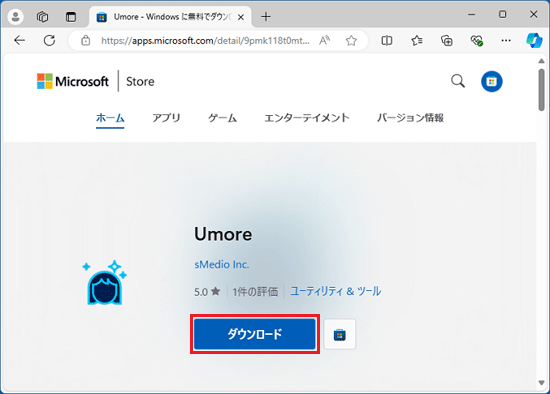Screen dimensions: 550x394
Task: View site information lock icon
Action: pyautogui.click(x=86, y=41)
